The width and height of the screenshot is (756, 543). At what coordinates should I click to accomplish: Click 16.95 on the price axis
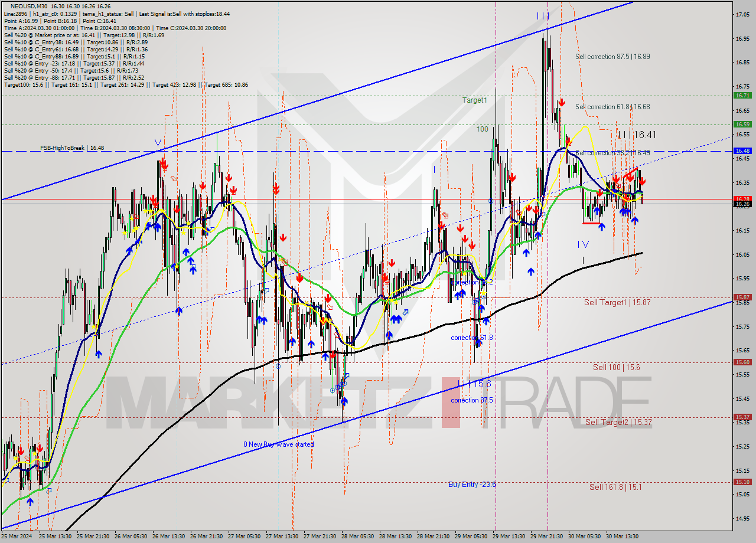[x=742, y=38]
